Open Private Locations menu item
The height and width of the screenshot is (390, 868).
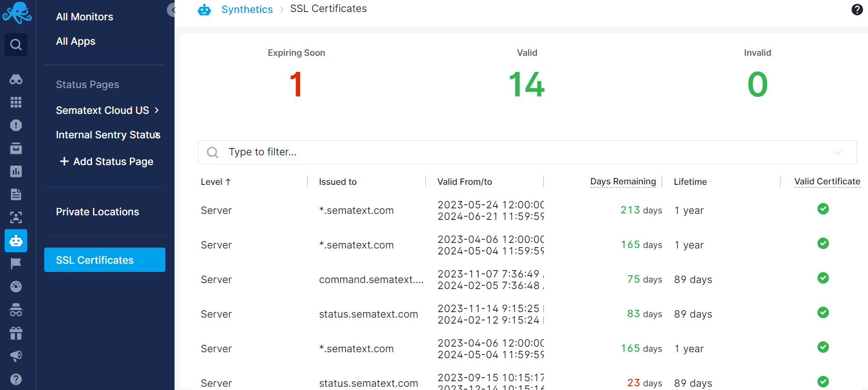97,212
